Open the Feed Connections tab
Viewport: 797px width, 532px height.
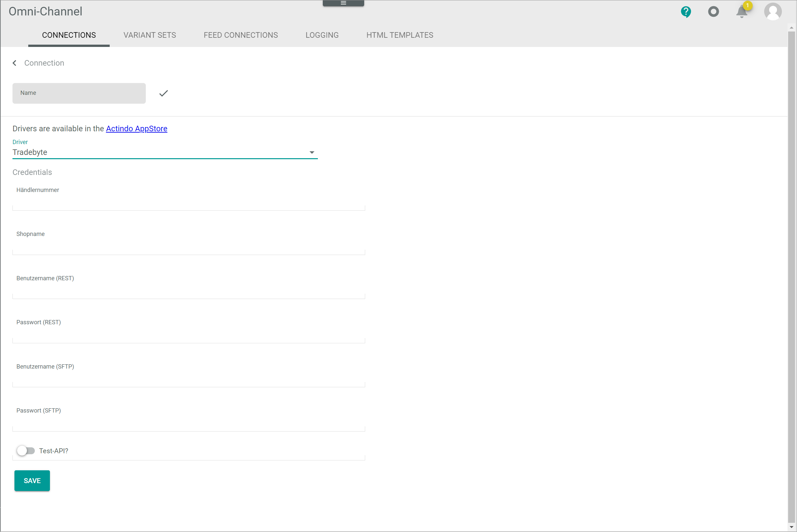(241, 35)
